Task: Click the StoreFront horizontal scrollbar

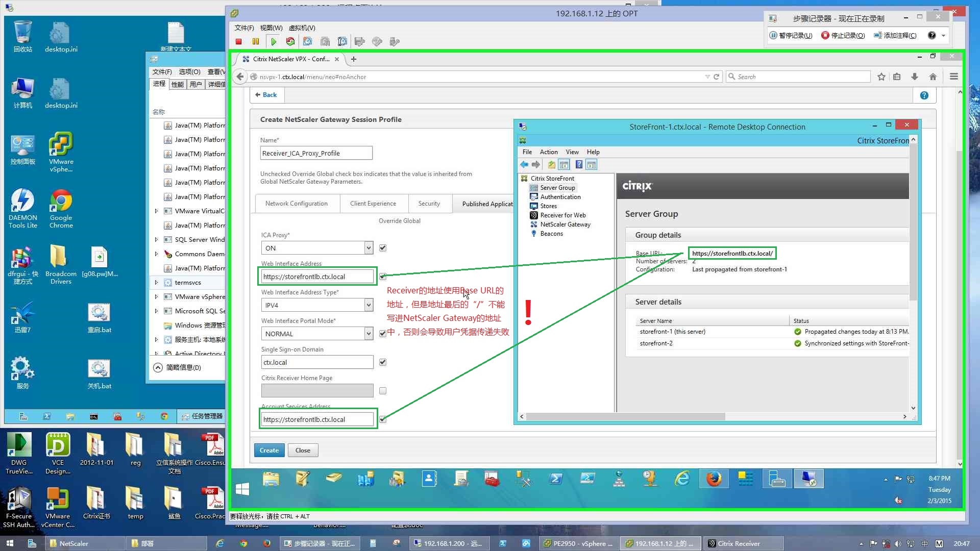Action: tap(625, 417)
